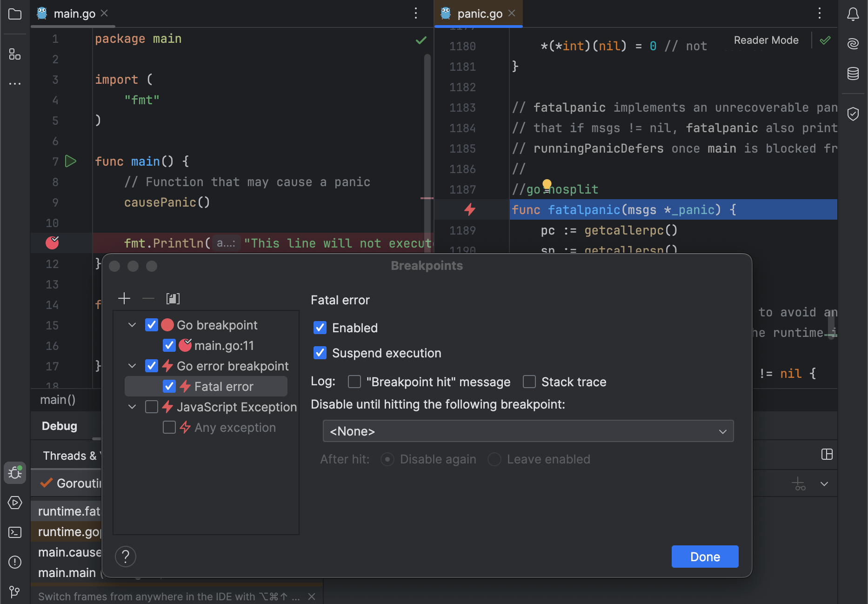This screenshot has height=604, width=868.
Task: Run main via the green gutter play icon
Action: [x=71, y=161]
